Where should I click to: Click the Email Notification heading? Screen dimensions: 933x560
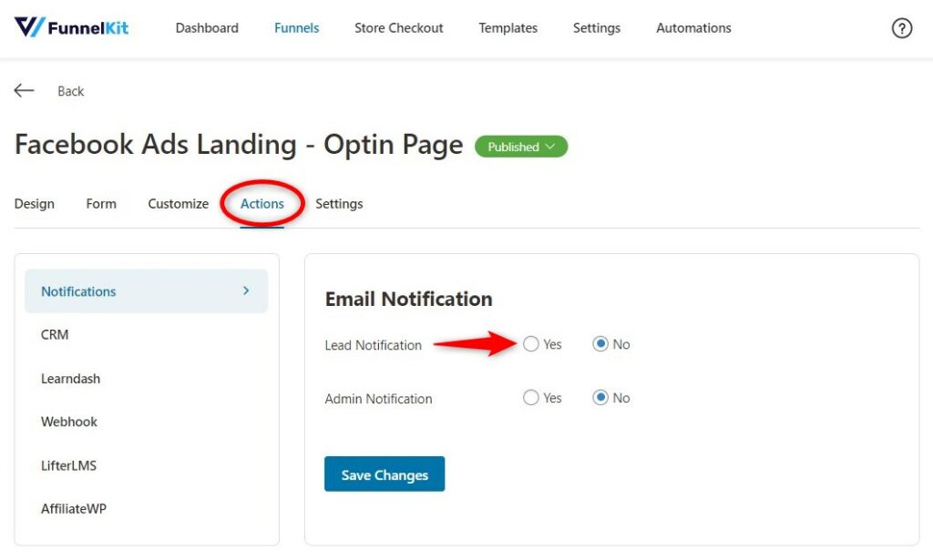tap(409, 299)
